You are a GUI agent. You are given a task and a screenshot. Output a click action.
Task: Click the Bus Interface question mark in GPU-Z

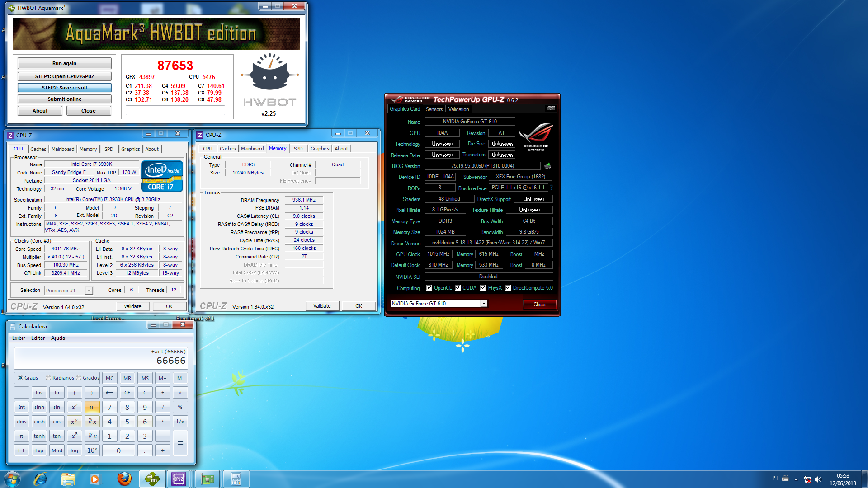tap(551, 188)
